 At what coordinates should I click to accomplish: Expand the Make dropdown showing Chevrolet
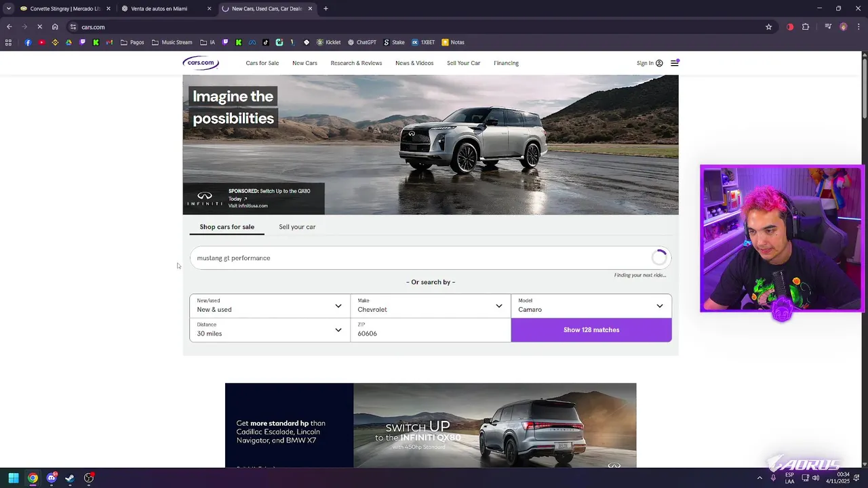[431, 306]
